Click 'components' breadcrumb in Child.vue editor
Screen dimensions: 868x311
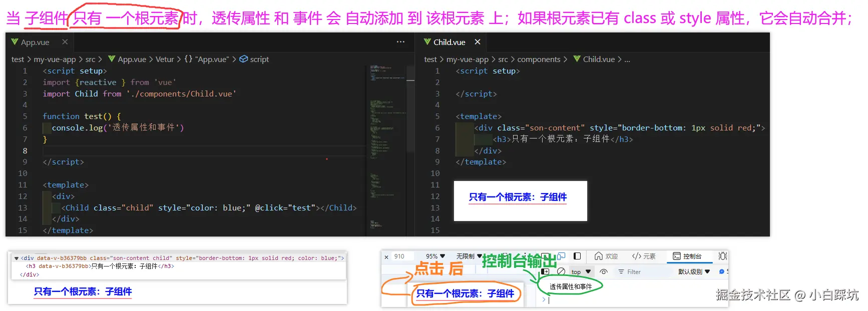[x=539, y=59]
